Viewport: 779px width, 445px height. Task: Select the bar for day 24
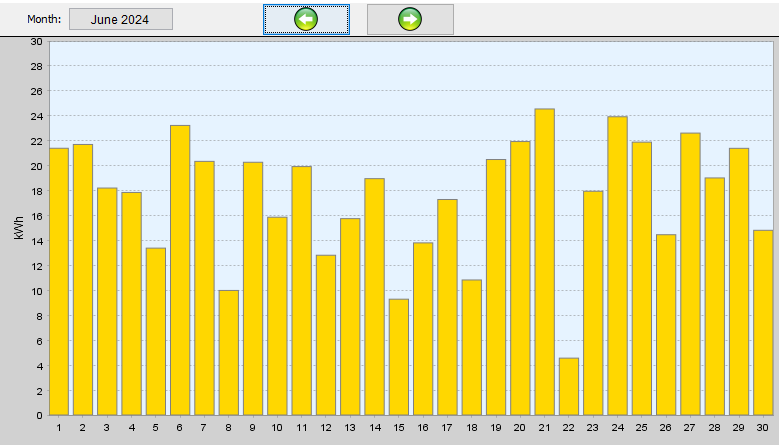(618, 266)
